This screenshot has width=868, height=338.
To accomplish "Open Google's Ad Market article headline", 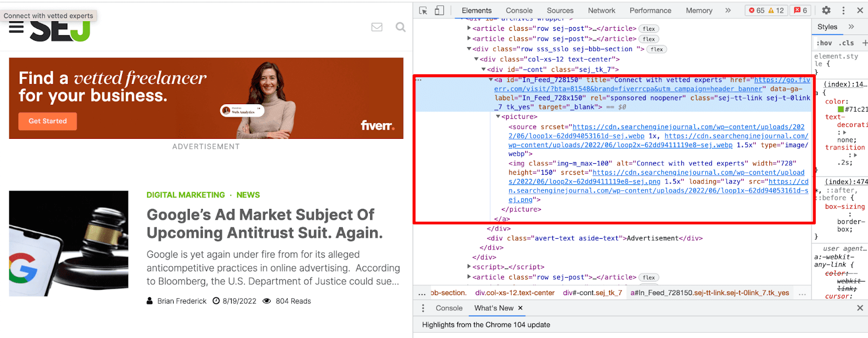I will click(265, 224).
